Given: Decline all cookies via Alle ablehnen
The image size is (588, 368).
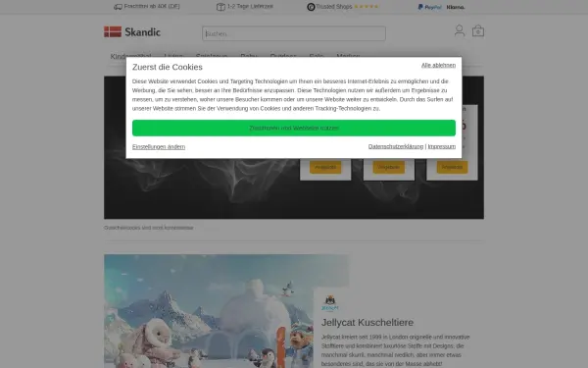Looking at the screenshot, I should click(438, 65).
